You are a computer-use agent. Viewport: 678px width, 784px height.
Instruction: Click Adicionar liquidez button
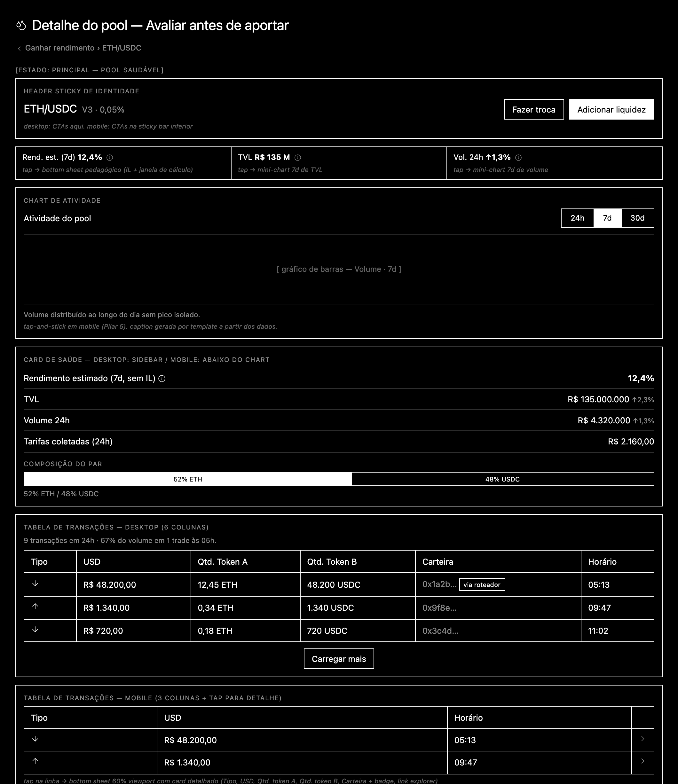coord(611,109)
